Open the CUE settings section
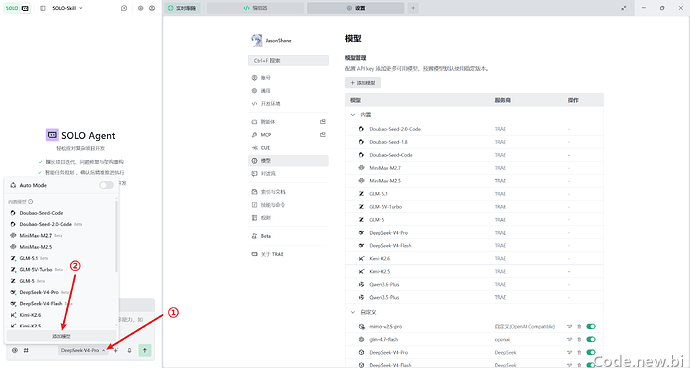This screenshot has height=368, width=690. (288, 148)
